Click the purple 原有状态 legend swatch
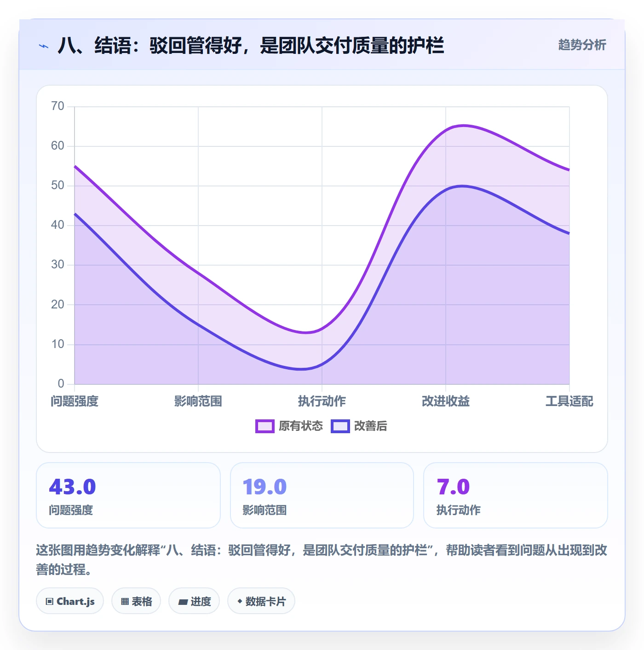The width and height of the screenshot is (644, 650). pyautogui.click(x=265, y=426)
